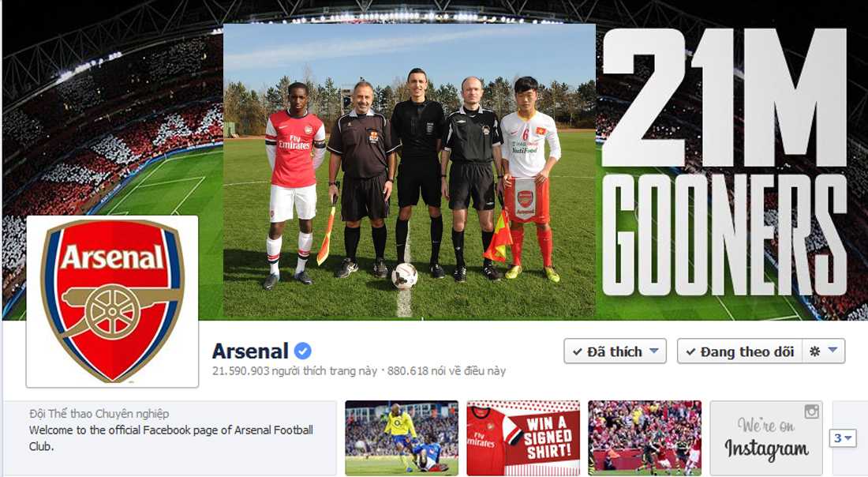Click the Đội Thể thao Chuyên nghiệp category

coord(99,414)
